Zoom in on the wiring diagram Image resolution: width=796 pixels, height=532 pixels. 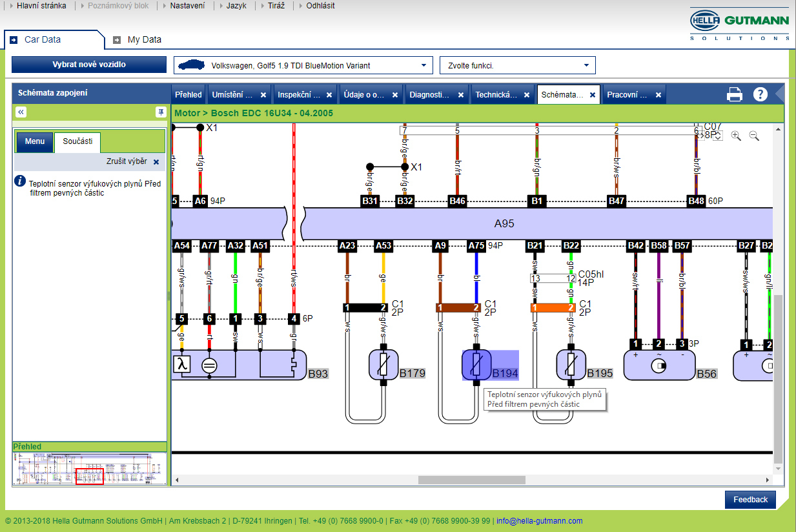(x=736, y=136)
